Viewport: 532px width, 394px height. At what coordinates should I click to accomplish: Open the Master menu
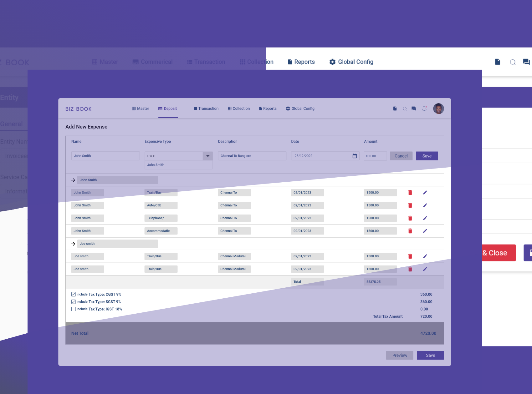pos(141,109)
